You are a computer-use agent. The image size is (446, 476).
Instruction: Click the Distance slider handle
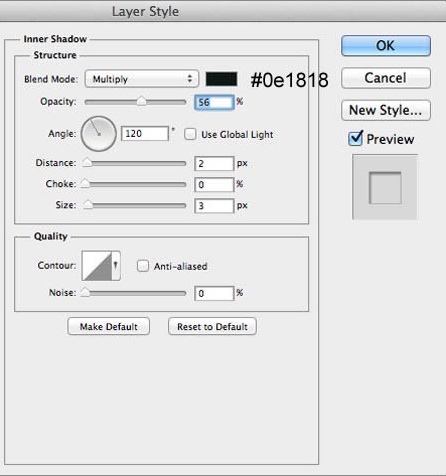[x=87, y=162]
